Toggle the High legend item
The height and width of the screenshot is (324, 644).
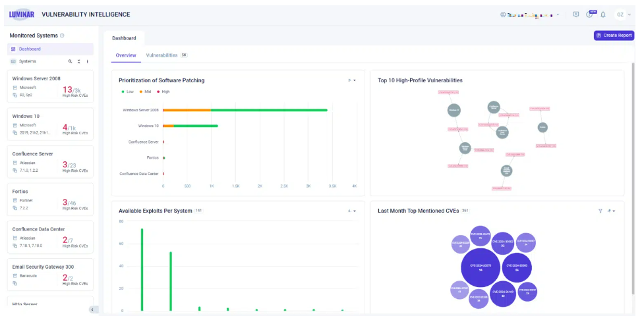163,92
